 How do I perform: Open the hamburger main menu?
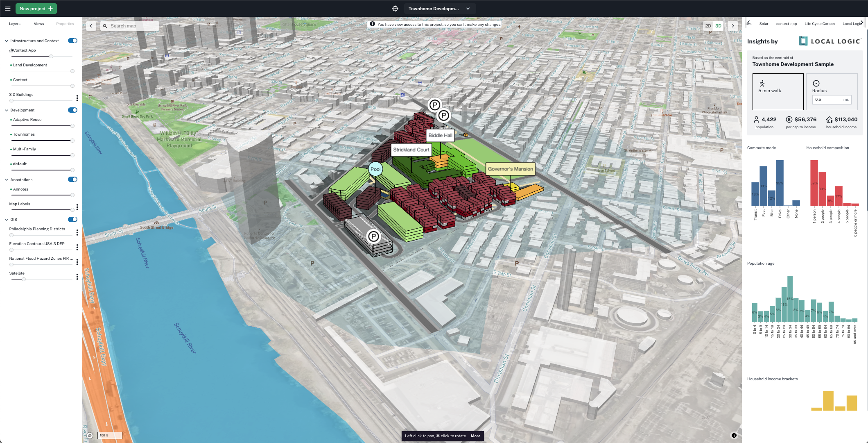tap(7, 9)
